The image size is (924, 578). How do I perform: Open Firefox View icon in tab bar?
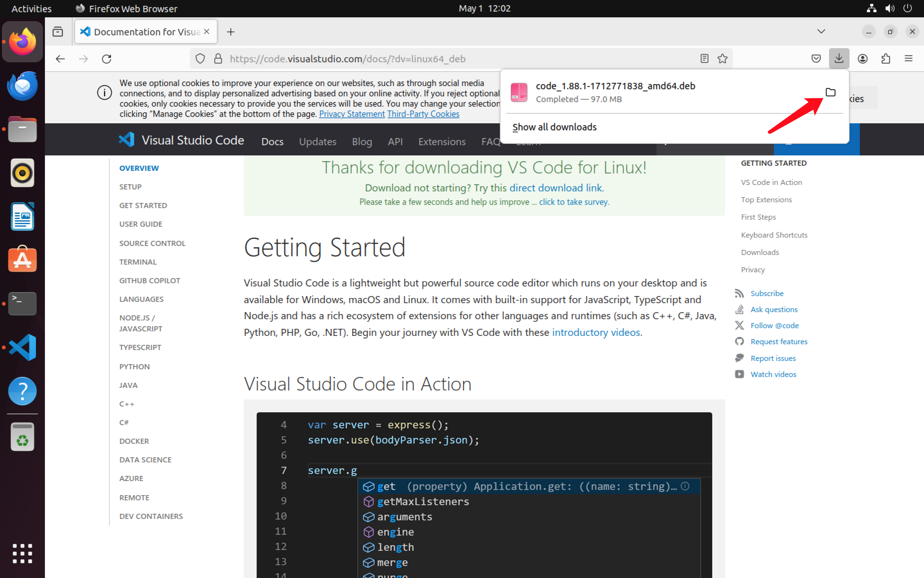coord(58,32)
